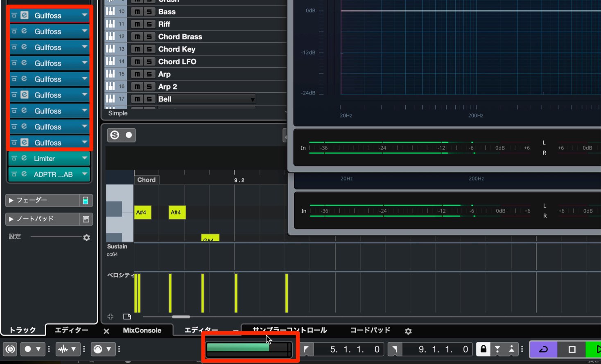This screenshot has height=364, width=601.
Task: Click the Arp 2 track instrument icon
Action: point(111,86)
